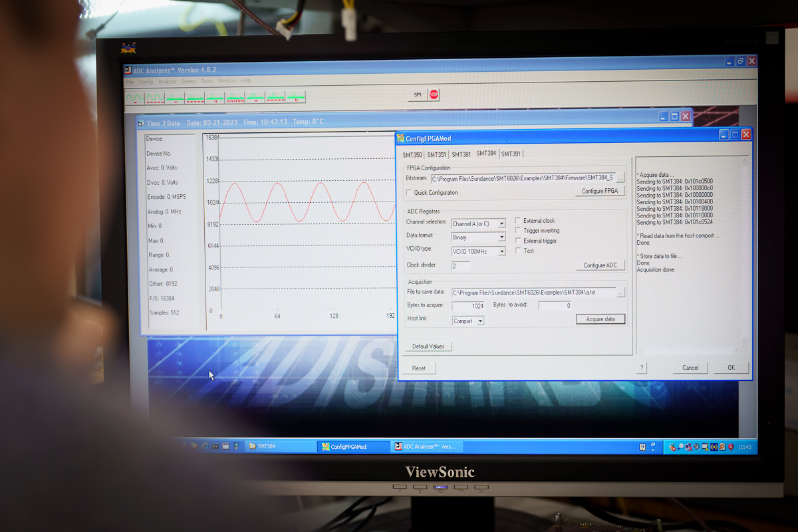Screen dimensions: 798x532
Task: Toggle the Trigger inverting checkbox
Action: (x=519, y=231)
